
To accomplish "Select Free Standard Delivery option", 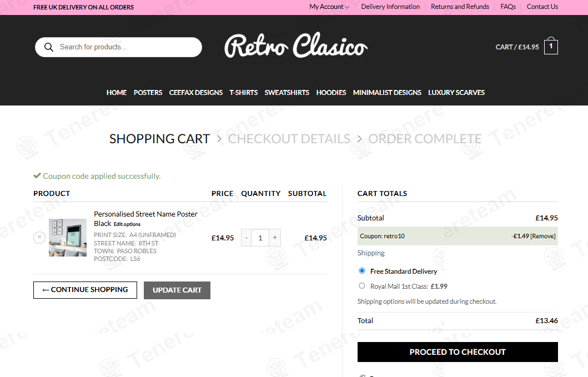I will (x=362, y=271).
